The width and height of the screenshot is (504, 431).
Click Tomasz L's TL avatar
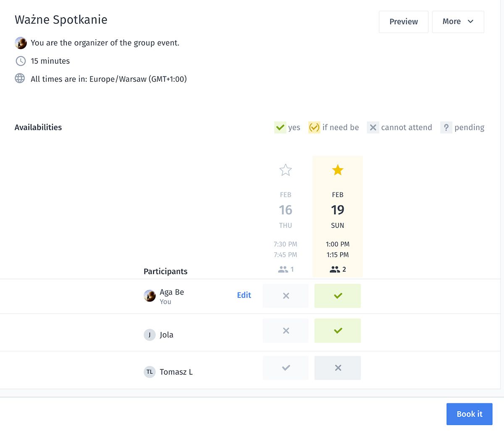(x=150, y=372)
